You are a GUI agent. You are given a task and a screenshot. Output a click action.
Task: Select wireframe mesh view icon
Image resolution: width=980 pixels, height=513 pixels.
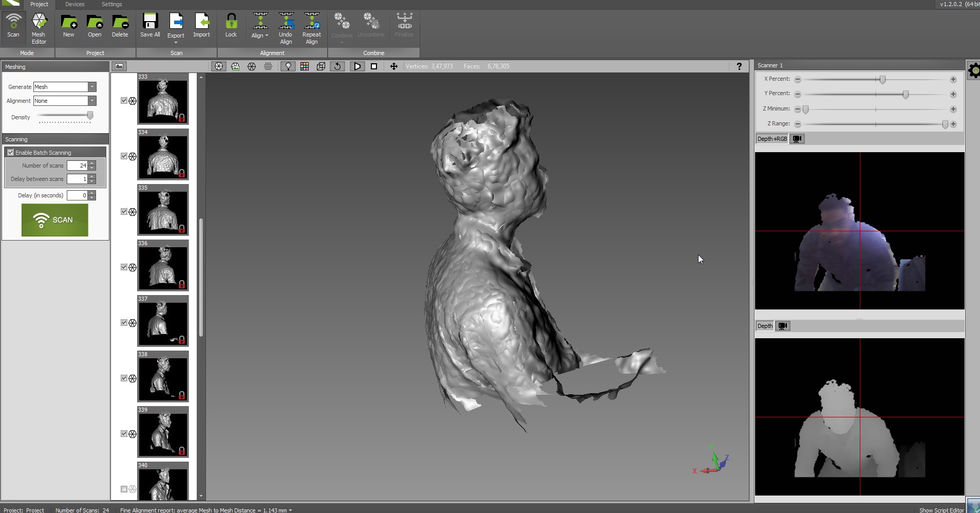click(252, 66)
